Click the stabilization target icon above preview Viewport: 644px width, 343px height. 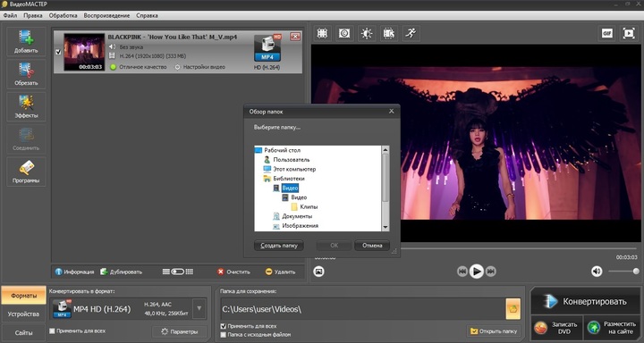tap(344, 33)
